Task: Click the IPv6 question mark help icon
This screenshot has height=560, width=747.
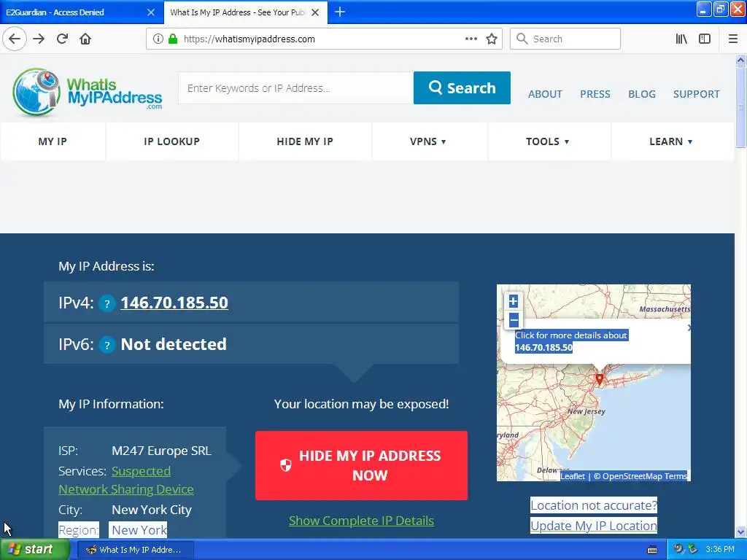Action: pos(107,345)
